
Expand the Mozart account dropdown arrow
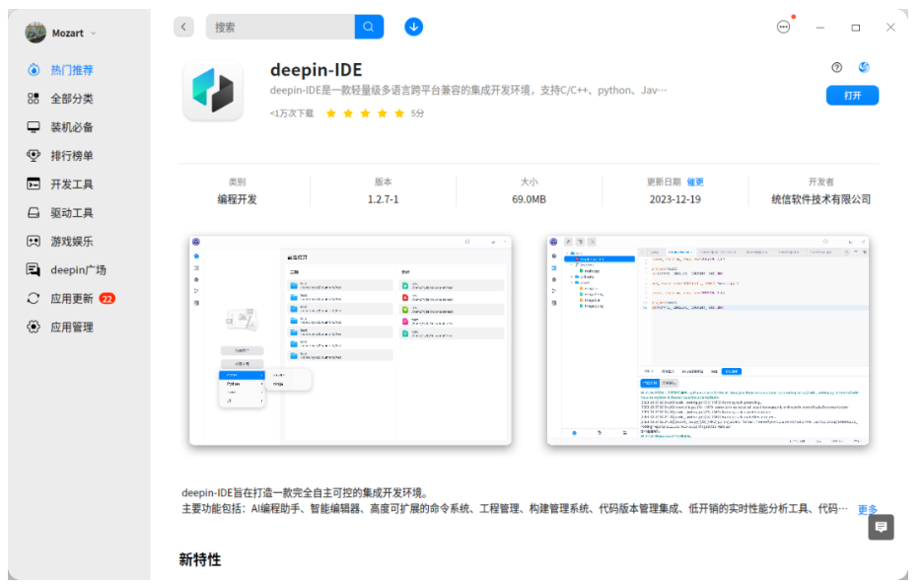[x=94, y=34]
